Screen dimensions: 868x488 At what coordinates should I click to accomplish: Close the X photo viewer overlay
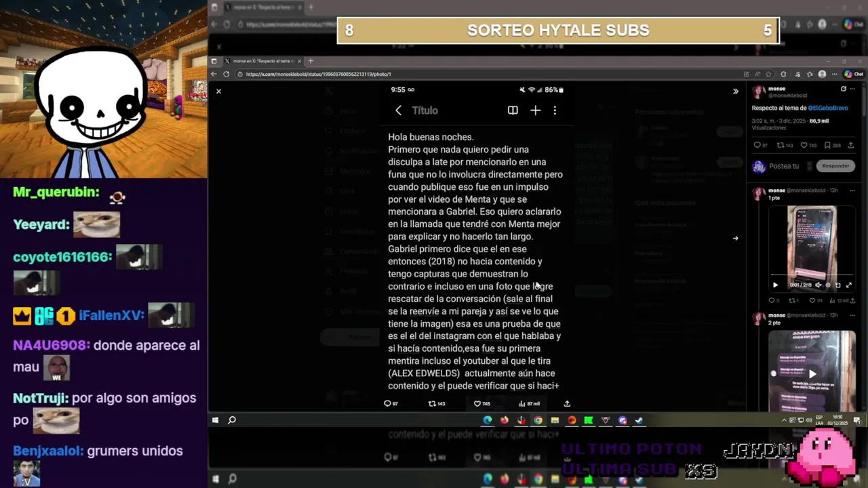point(218,91)
